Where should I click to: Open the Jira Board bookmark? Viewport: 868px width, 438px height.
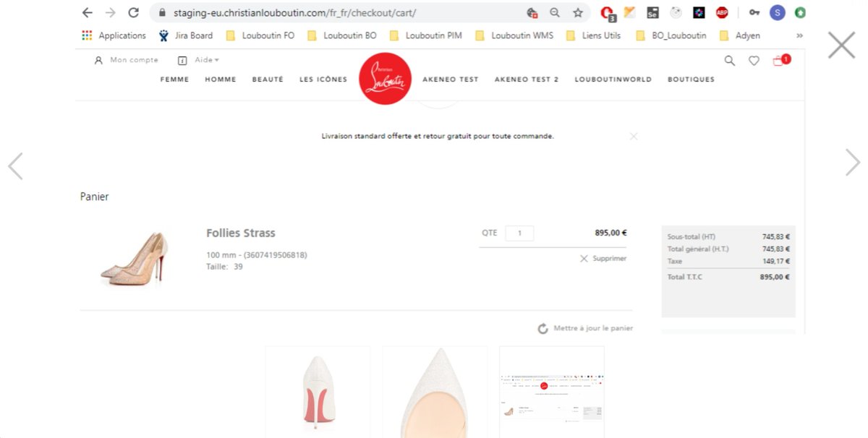click(186, 35)
